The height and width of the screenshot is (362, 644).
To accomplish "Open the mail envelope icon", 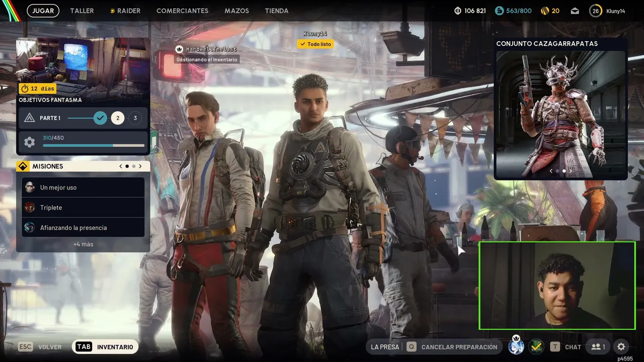I will click(x=575, y=11).
